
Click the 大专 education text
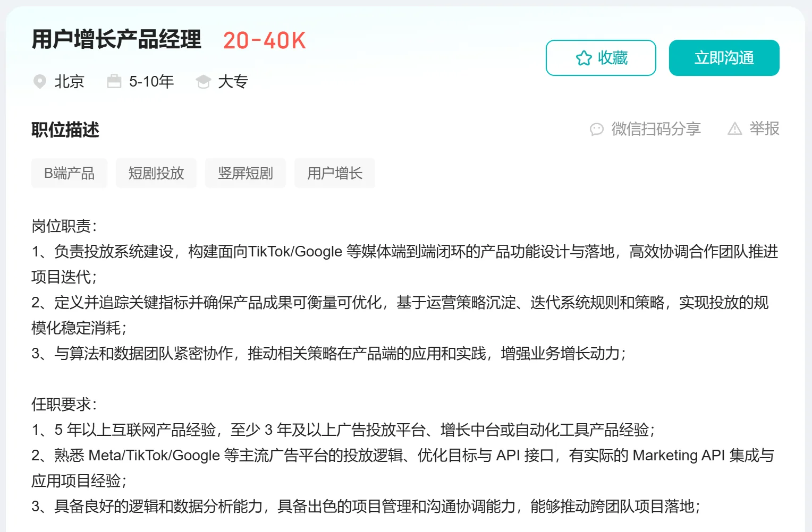pyautogui.click(x=233, y=82)
